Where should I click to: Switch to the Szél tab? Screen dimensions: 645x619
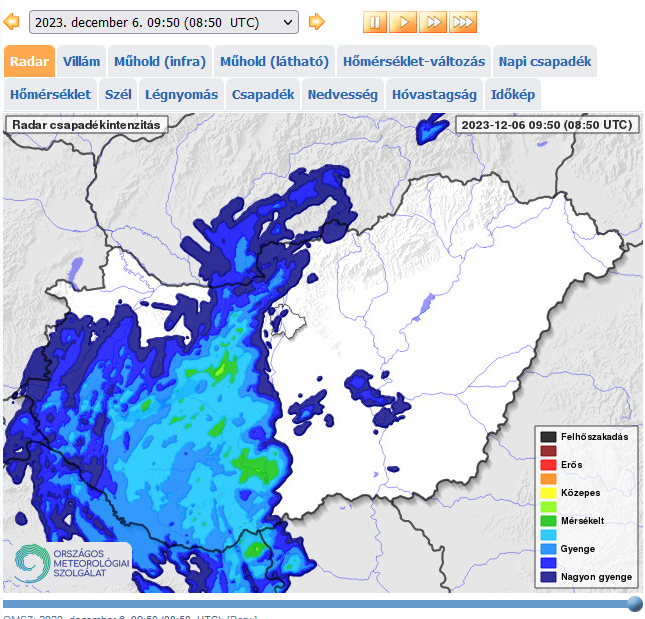(x=118, y=95)
